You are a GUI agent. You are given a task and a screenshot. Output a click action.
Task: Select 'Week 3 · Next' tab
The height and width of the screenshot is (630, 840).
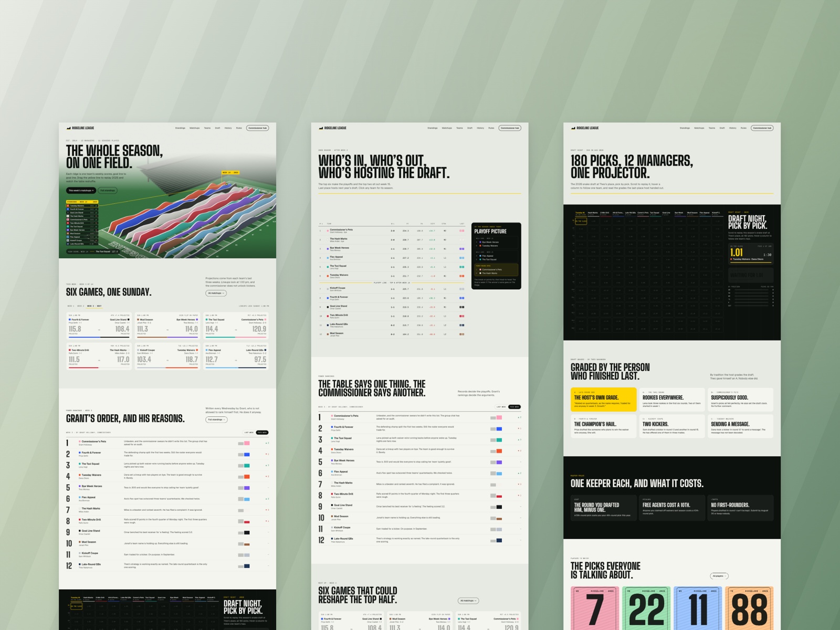(94, 306)
